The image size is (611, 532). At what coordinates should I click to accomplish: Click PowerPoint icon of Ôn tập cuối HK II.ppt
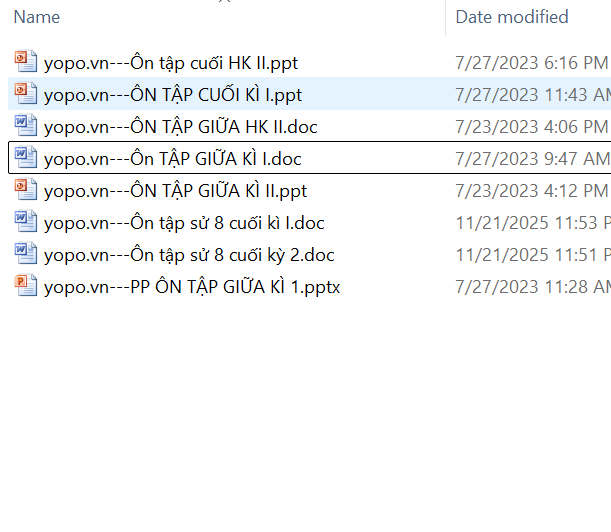click(x=26, y=63)
